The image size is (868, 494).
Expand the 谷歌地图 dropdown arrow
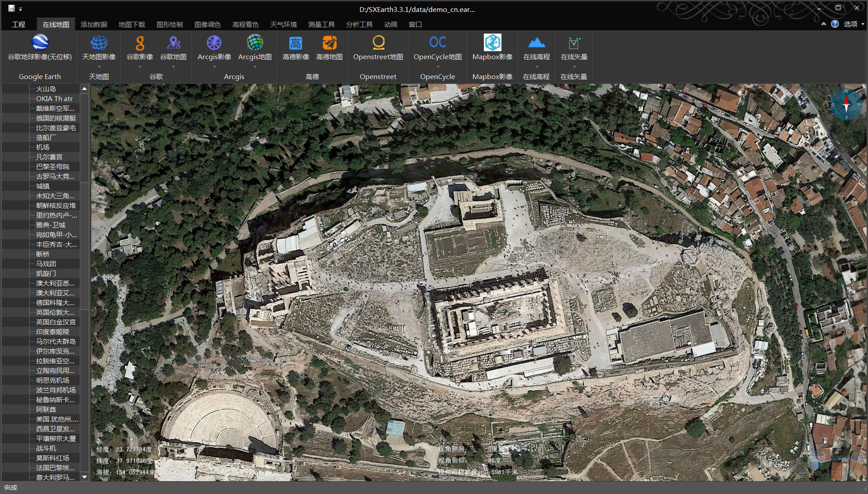coord(173,67)
